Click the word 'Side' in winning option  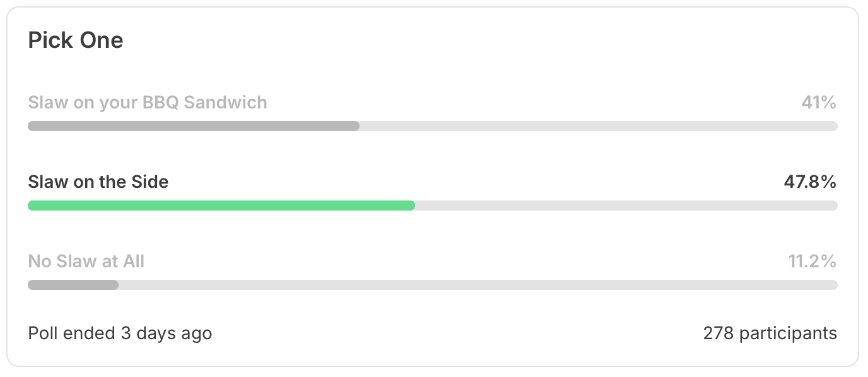(150, 182)
